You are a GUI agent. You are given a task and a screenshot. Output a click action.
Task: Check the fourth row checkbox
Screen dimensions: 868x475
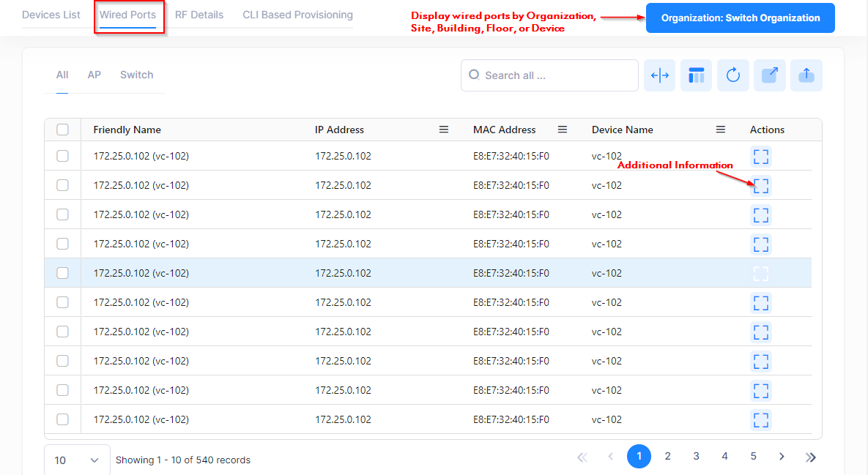click(x=62, y=244)
